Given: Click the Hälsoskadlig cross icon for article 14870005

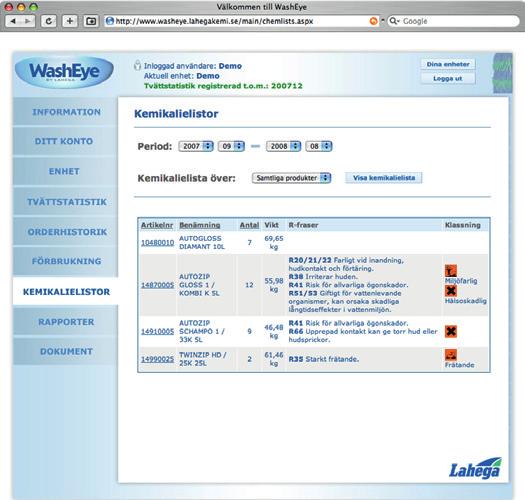Looking at the screenshot, I should pos(451,291).
